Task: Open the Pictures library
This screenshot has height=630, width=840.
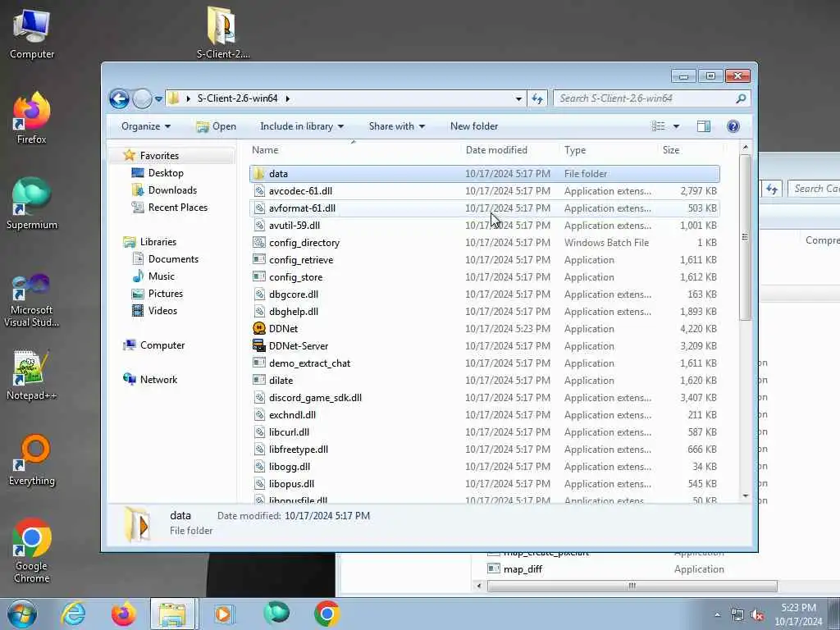Action: coord(166,294)
